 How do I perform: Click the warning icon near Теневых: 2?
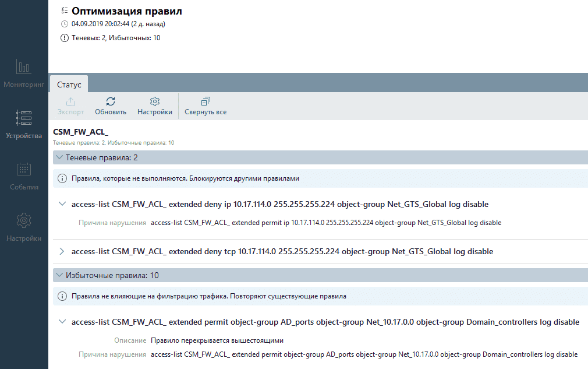[x=64, y=38]
